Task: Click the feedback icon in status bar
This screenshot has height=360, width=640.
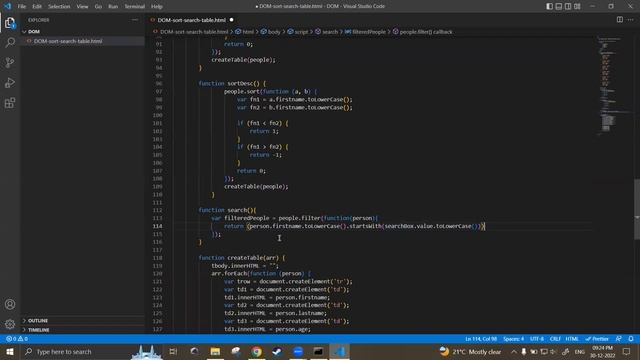Action: (619, 339)
